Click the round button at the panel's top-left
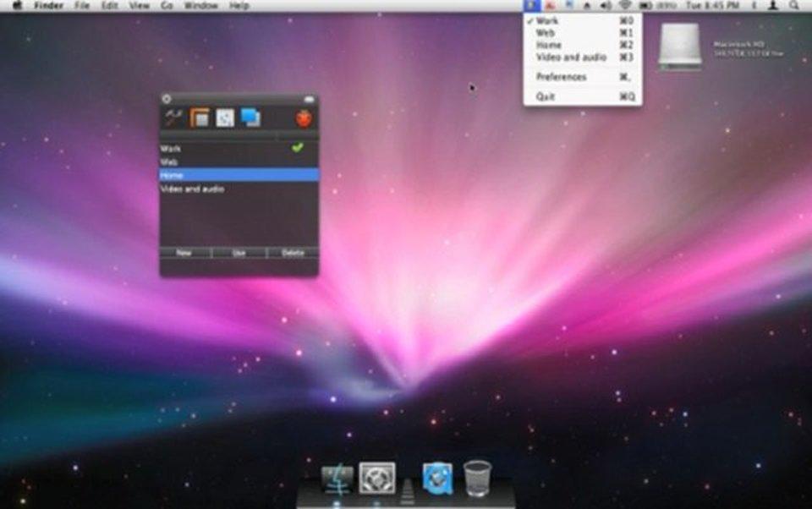812x509 pixels. 167,99
